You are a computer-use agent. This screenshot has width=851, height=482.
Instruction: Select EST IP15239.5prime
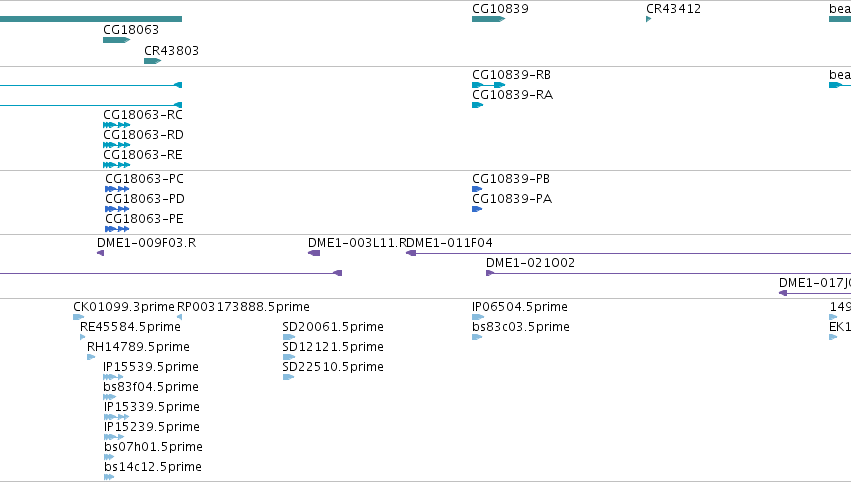pyautogui.click(x=152, y=427)
